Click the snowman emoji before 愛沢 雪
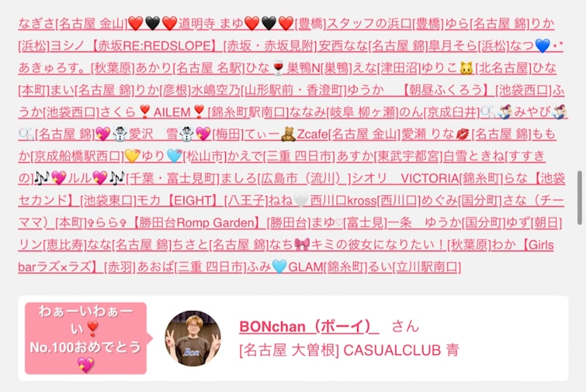 120,134
